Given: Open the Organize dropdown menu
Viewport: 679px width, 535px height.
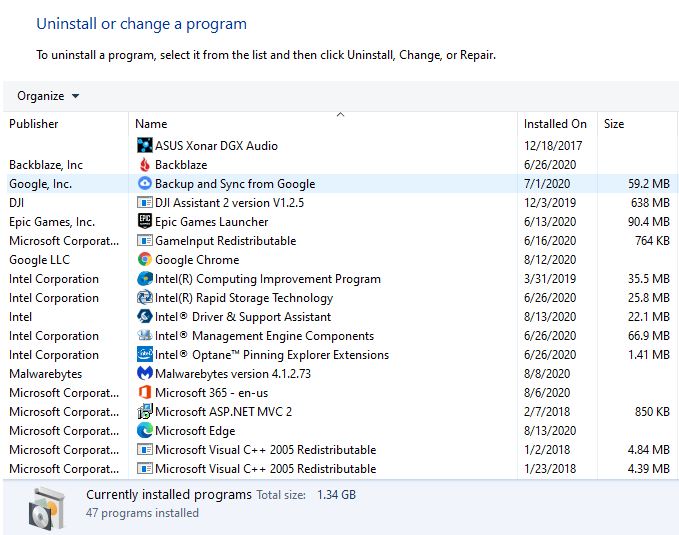Looking at the screenshot, I should pyautogui.click(x=48, y=96).
